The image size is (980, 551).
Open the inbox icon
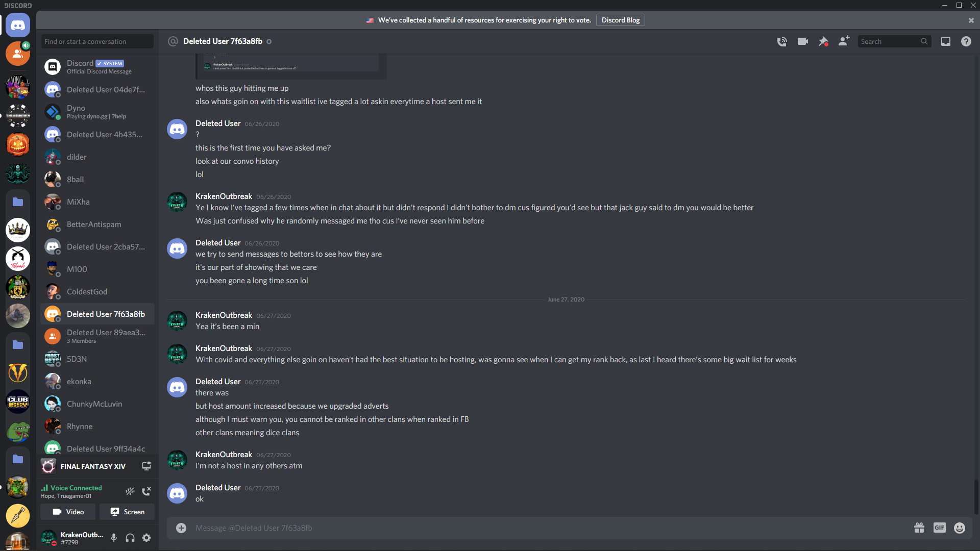click(x=946, y=41)
